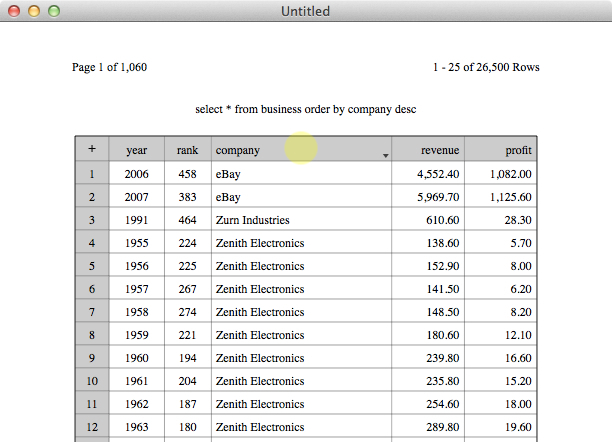Screen dimensions: 612x442
Task: Click the plus icon in table corner
Action: pos(92,149)
